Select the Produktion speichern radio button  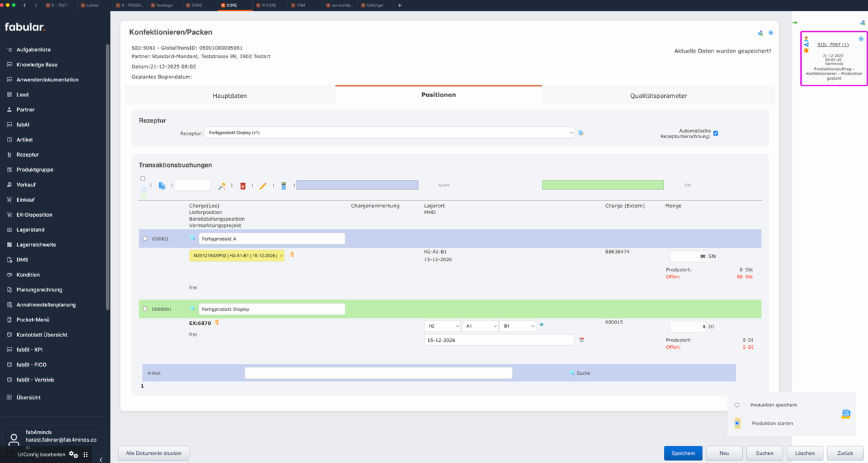tap(737, 405)
